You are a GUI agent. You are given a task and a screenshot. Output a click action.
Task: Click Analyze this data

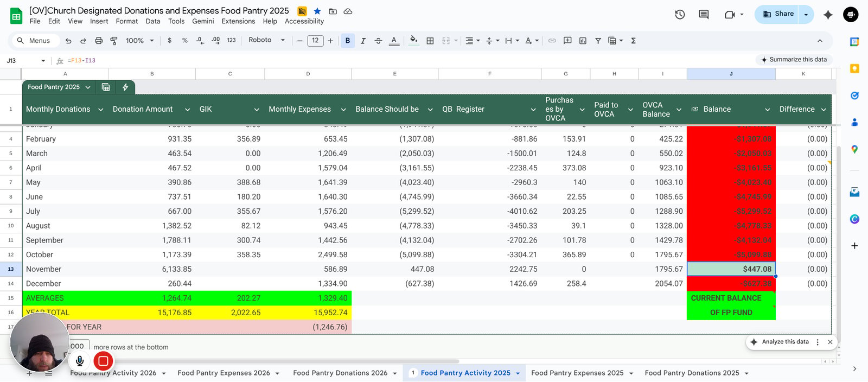(780, 342)
